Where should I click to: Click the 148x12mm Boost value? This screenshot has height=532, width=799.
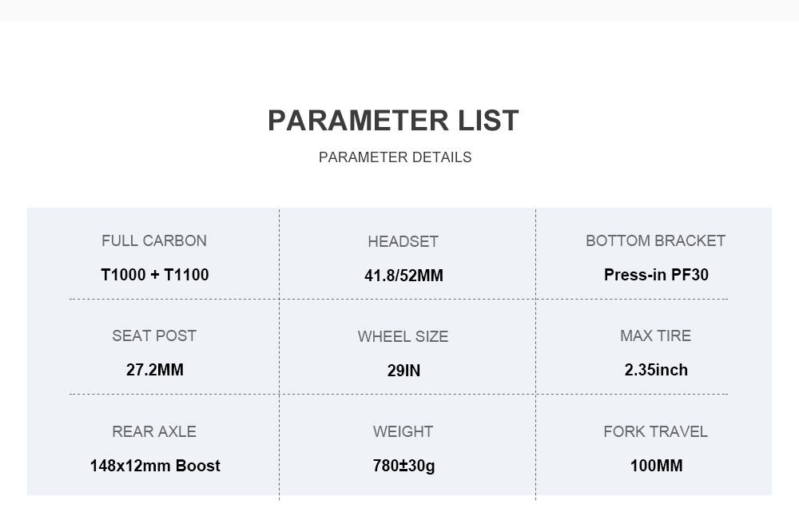click(155, 466)
